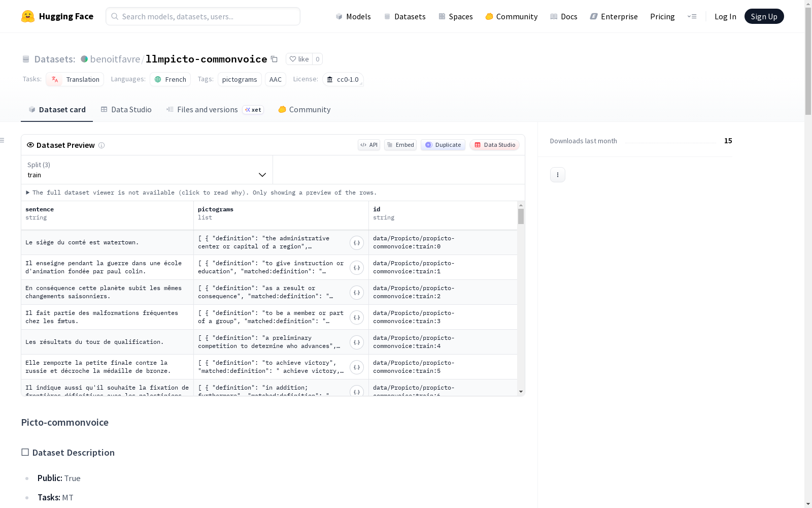
Task: Open Data Studio from the preview header
Action: point(494,145)
